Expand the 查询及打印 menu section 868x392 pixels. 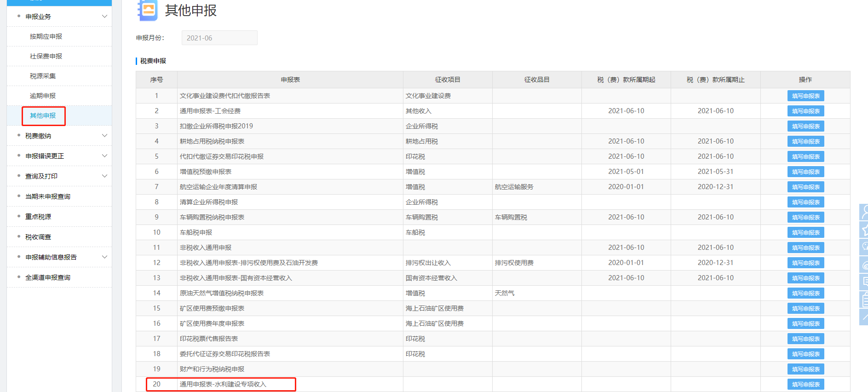[x=104, y=176]
